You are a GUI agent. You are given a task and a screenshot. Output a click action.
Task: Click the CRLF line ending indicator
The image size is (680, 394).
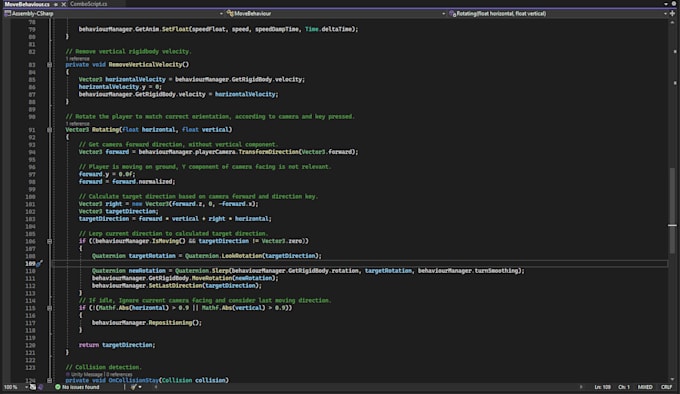pyautogui.click(x=666, y=387)
